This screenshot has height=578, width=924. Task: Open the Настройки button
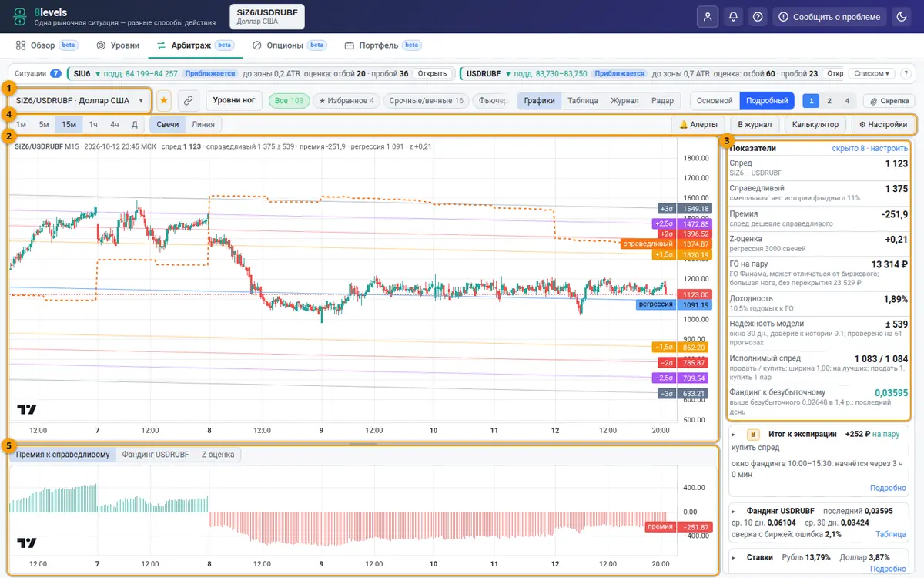[883, 124]
